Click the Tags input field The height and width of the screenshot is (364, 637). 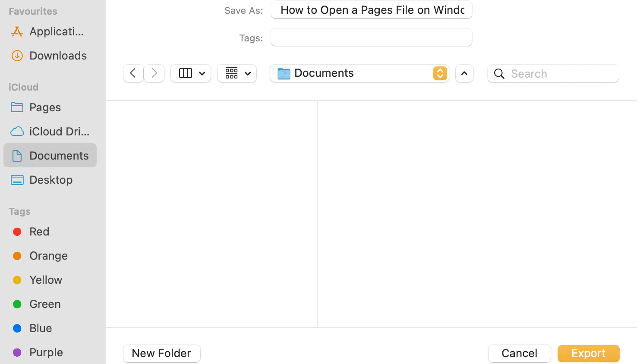[x=372, y=38]
